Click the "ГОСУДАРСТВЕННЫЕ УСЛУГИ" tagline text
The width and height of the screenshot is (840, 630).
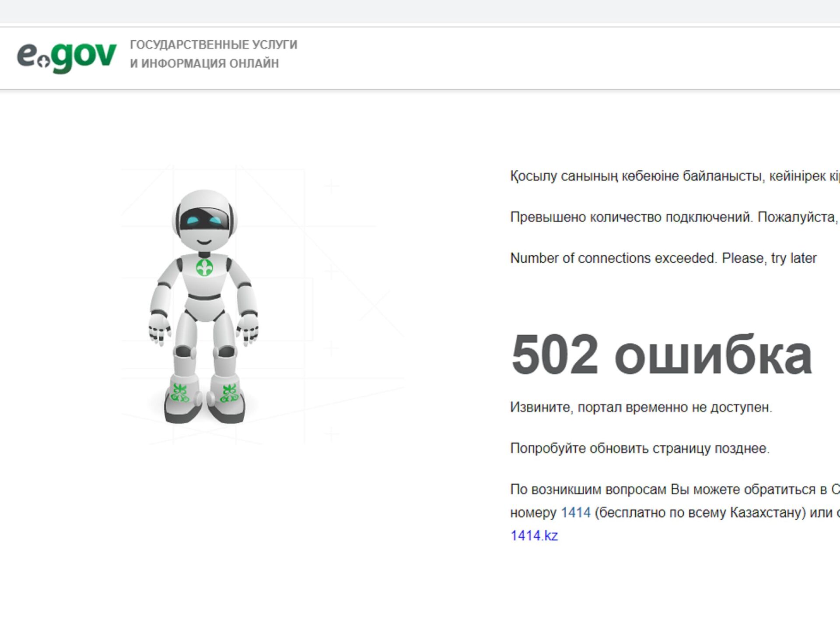[213, 45]
